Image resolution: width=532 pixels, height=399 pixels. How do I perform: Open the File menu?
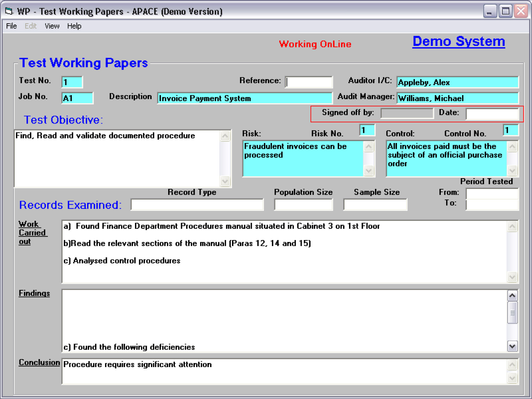tap(11, 26)
